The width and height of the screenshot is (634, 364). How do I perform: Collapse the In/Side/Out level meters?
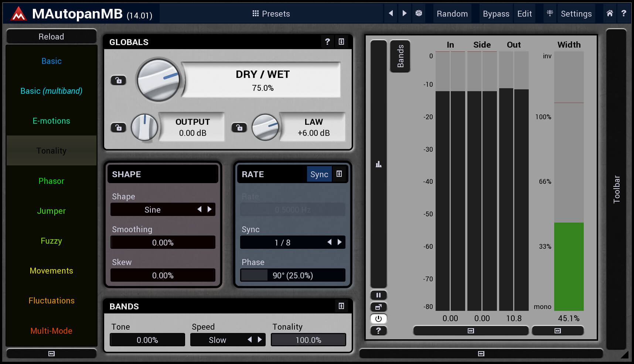[471, 330]
